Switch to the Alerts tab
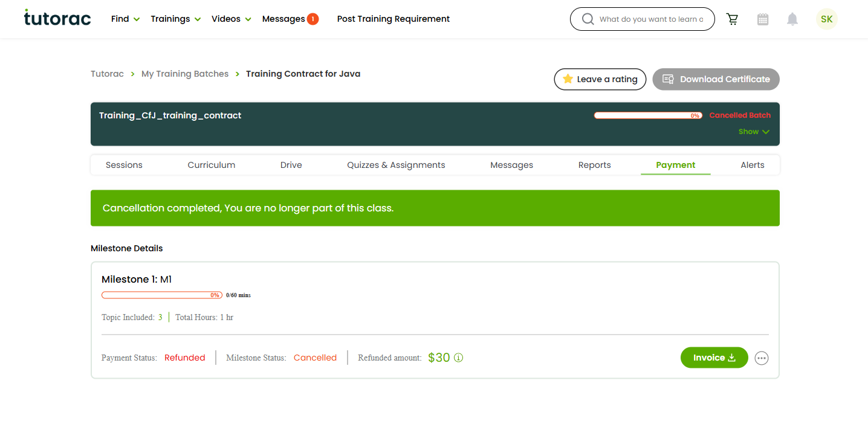 (x=753, y=165)
